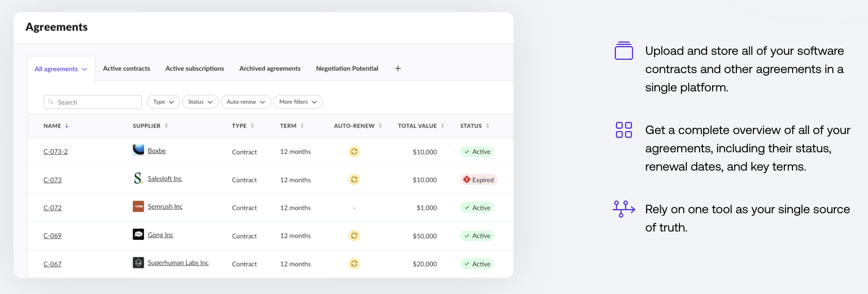Sort by the Name column arrows
868x294 pixels.
[67, 126]
